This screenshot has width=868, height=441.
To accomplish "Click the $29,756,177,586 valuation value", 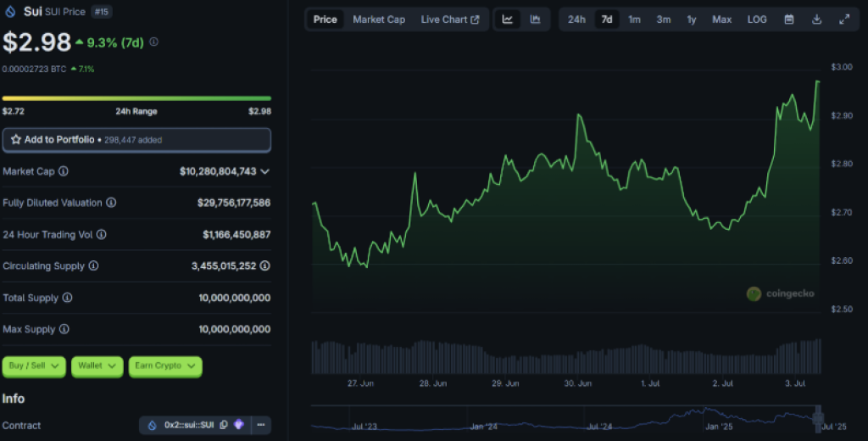I will click(x=234, y=203).
